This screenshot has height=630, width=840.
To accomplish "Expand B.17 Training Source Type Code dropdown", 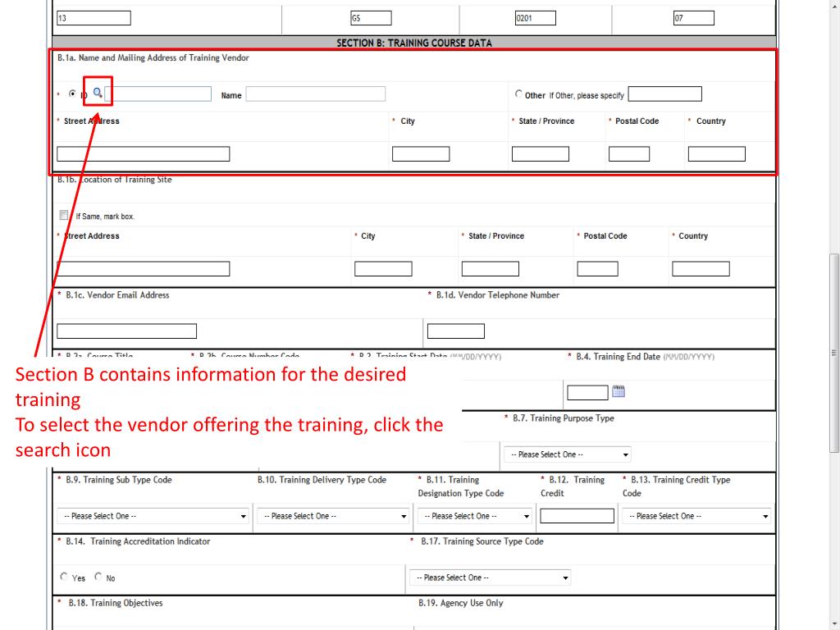I will pos(491,578).
